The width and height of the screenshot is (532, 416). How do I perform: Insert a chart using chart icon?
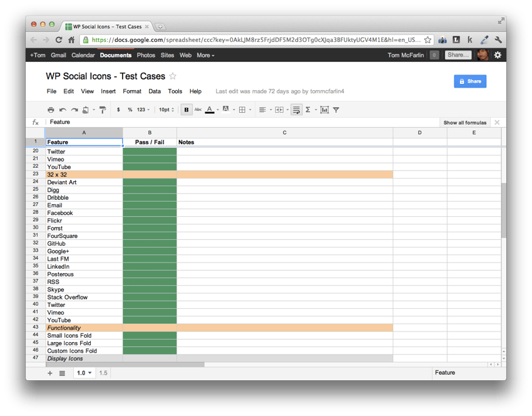(x=324, y=110)
